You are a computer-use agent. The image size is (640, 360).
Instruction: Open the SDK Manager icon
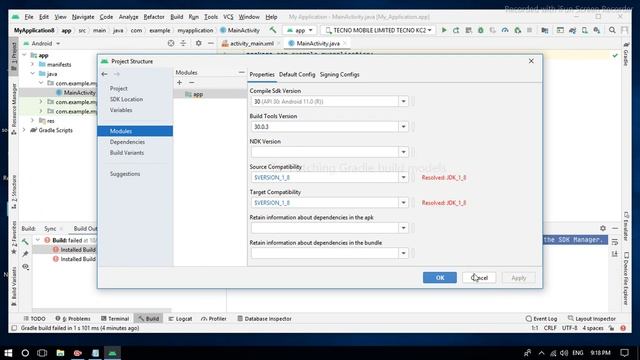pyautogui.click(x=597, y=30)
